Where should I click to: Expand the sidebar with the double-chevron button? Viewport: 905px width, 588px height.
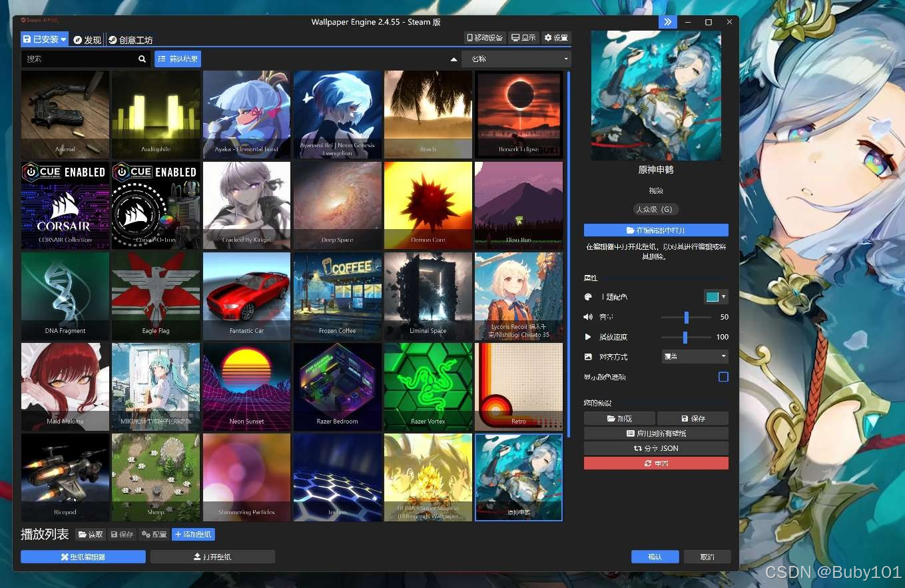tap(667, 22)
